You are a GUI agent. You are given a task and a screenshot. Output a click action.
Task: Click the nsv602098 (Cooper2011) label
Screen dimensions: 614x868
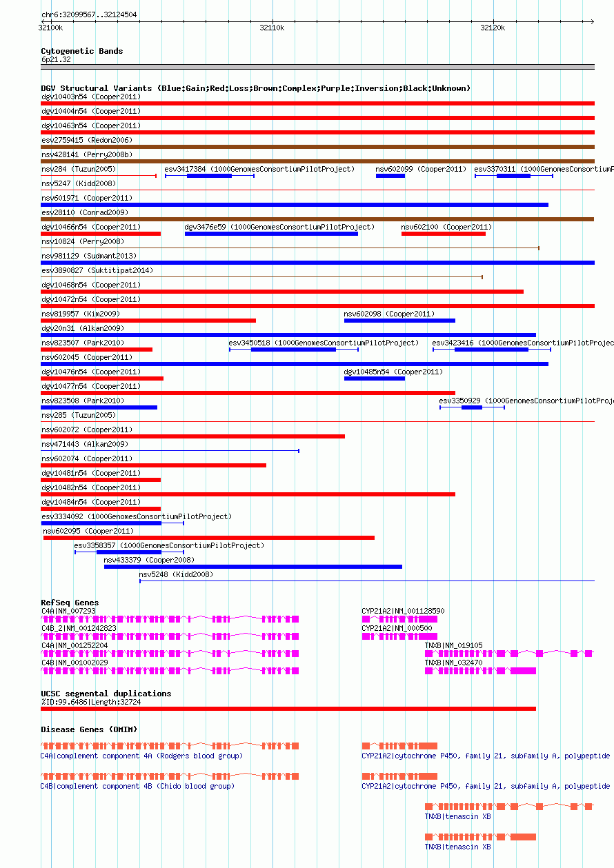coord(390,314)
